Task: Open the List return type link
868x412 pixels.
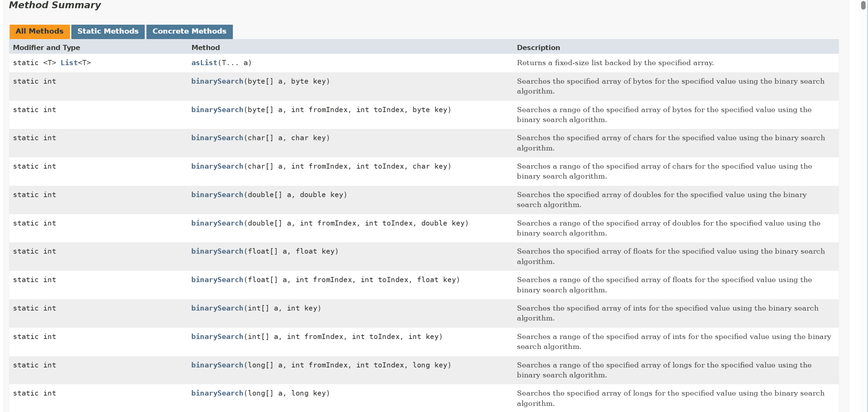Action: pos(69,63)
